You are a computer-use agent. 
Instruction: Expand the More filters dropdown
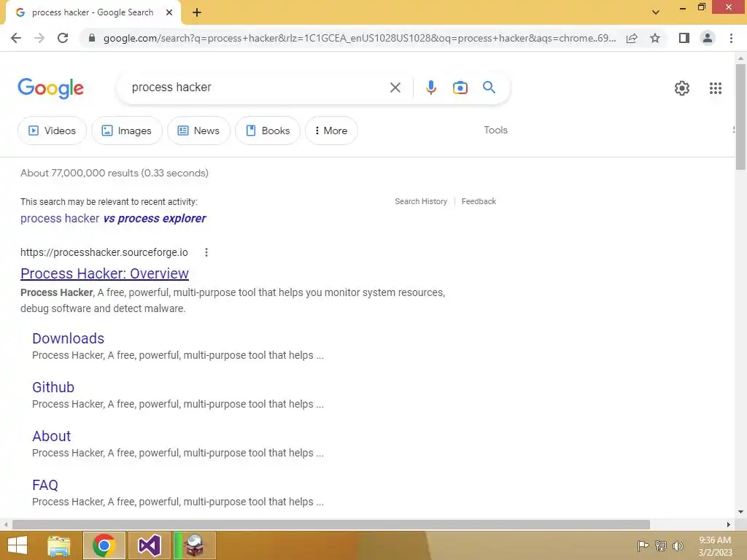tap(331, 131)
